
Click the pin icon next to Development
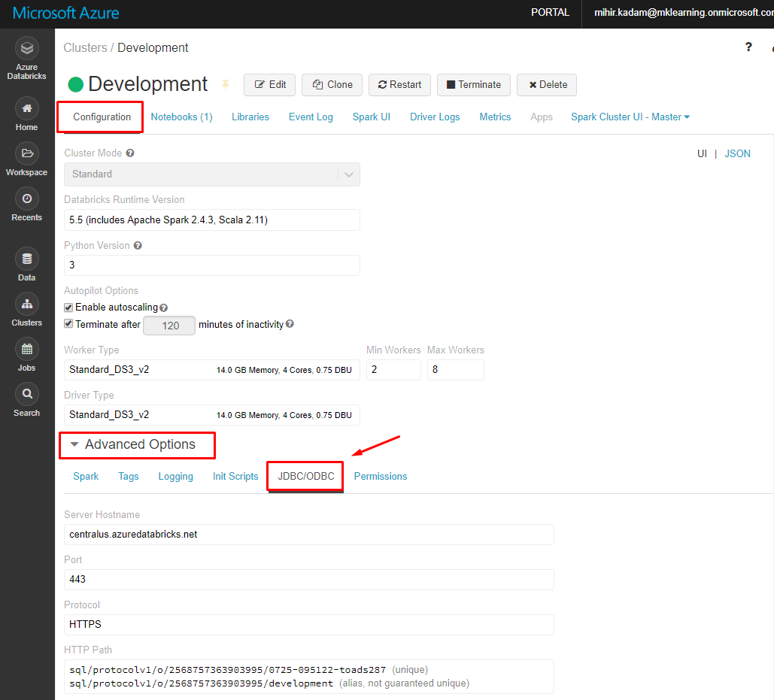pos(226,84)
